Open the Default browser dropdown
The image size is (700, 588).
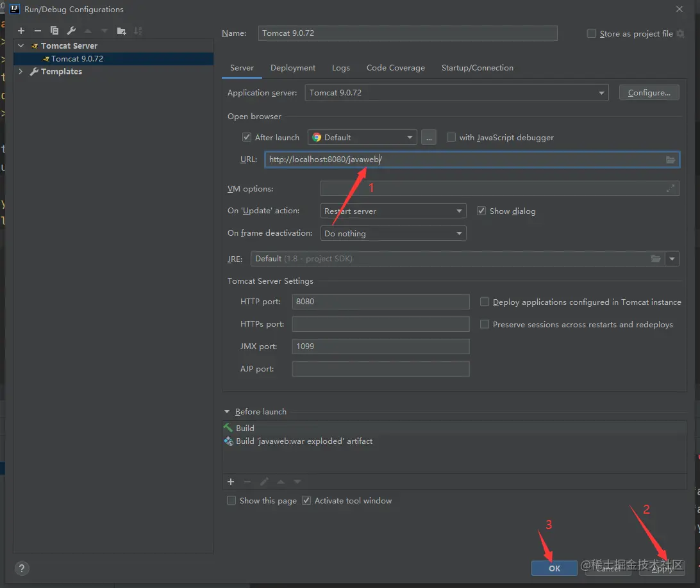tap(362, 138)
